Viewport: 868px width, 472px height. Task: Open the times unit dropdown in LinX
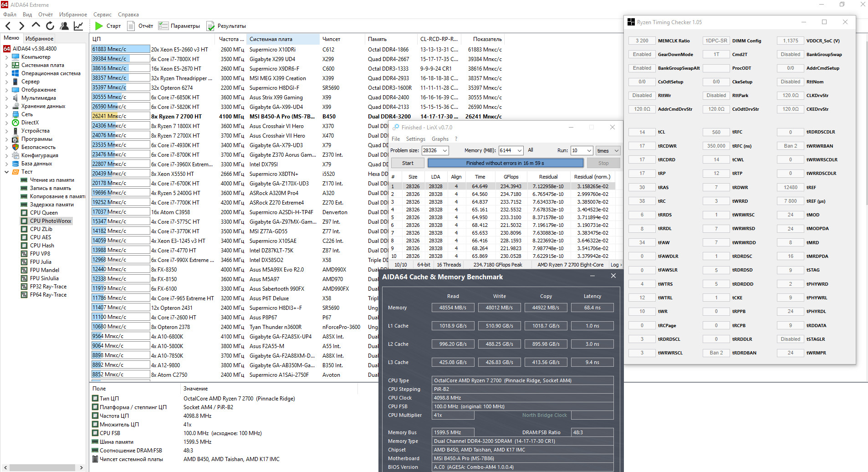(608, 150)
